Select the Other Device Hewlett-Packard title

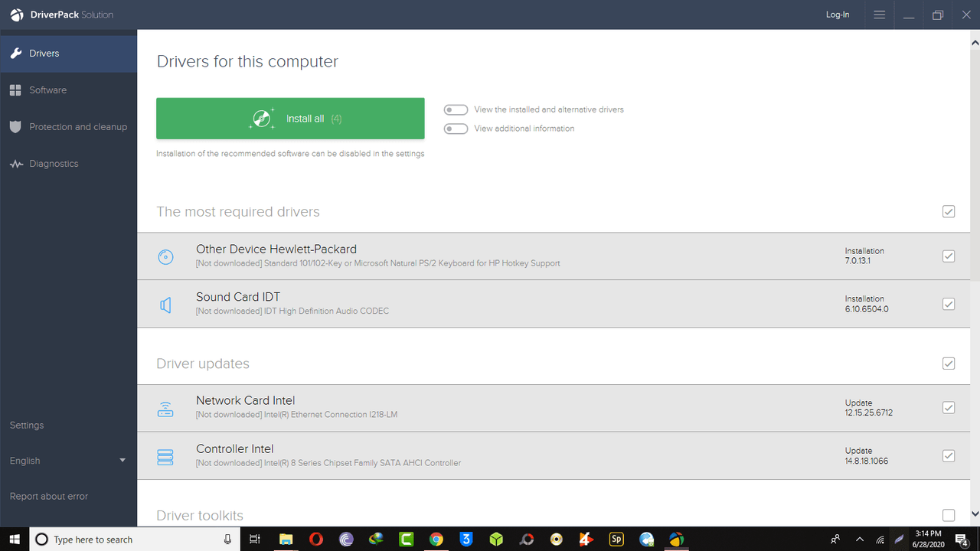[x=276, y=249]
